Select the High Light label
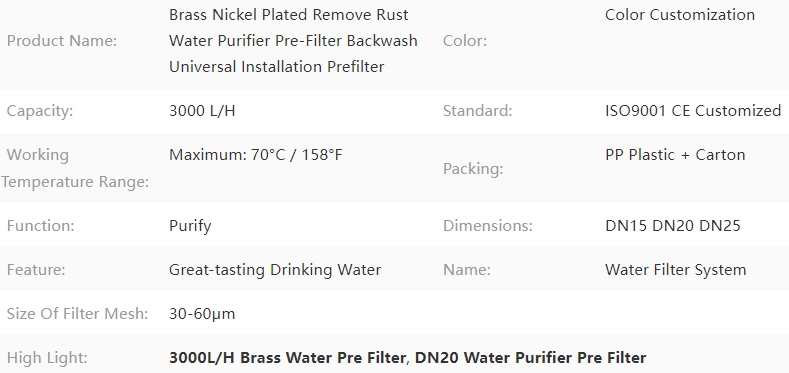Viewport: 789px width, 373px height. [x=47, y=358]
